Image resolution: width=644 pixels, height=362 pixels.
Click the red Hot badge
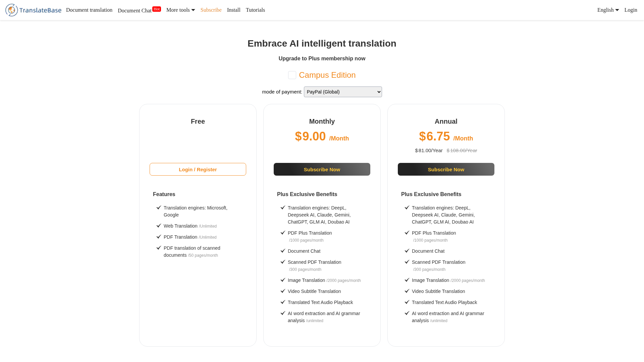tap(157, 9)
